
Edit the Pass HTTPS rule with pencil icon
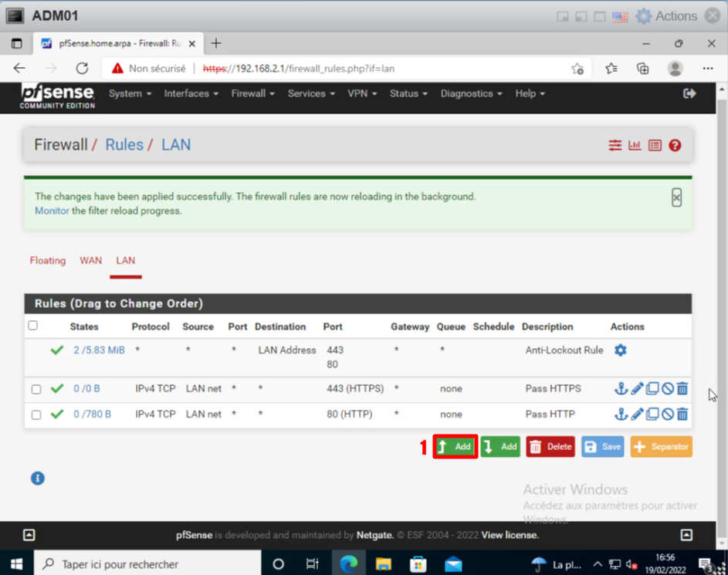coord(637,389)
